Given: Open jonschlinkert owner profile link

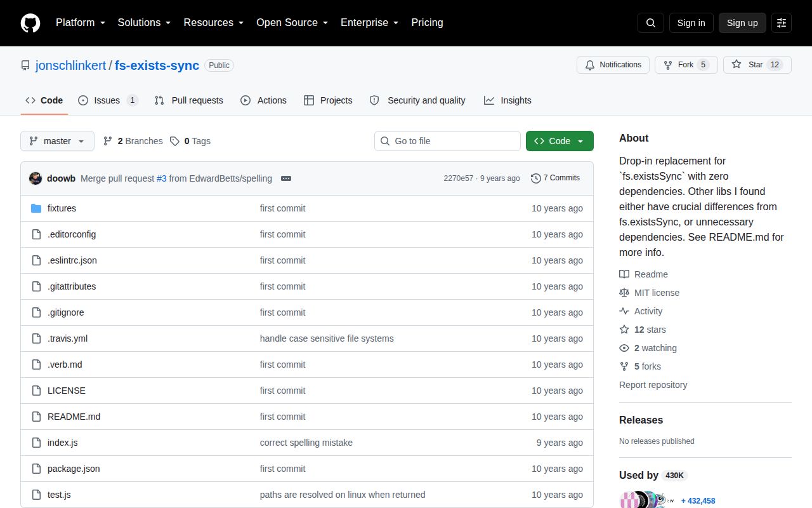Looking at the screenshot, I should point(70,65).
